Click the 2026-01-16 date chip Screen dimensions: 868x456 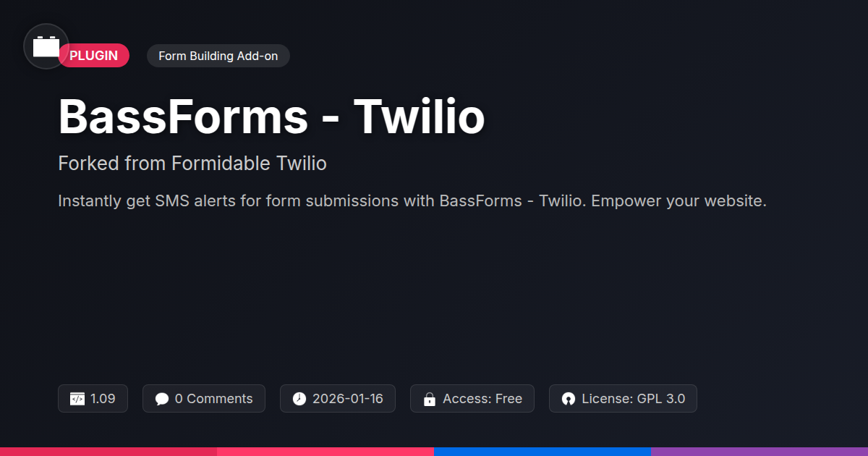[x=338, y=399]
